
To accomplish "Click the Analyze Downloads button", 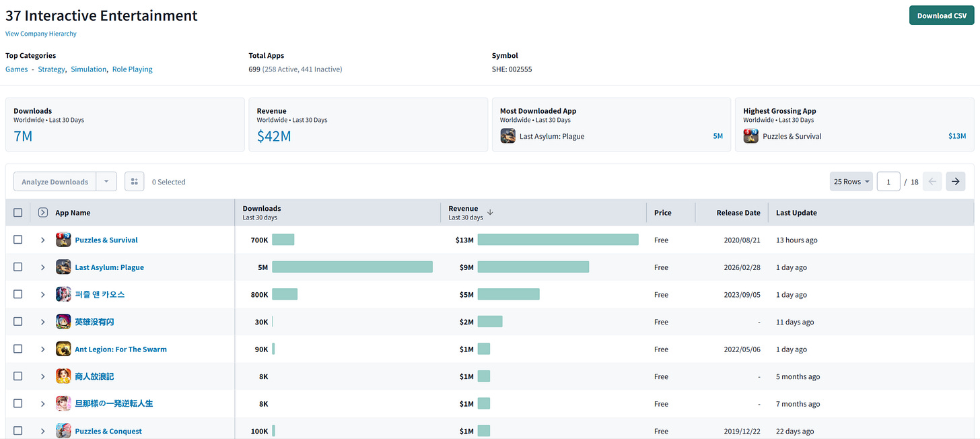I will click(x=55, y=182).
